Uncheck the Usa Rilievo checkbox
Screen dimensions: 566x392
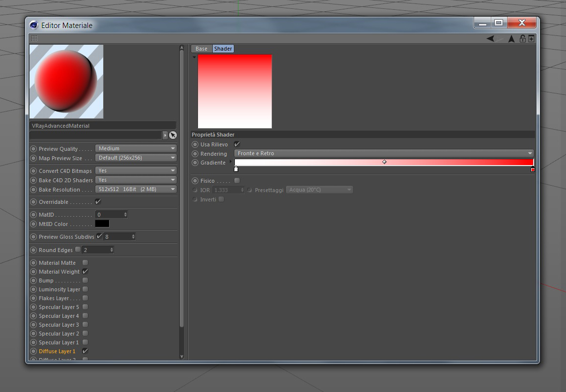(237, 144)
